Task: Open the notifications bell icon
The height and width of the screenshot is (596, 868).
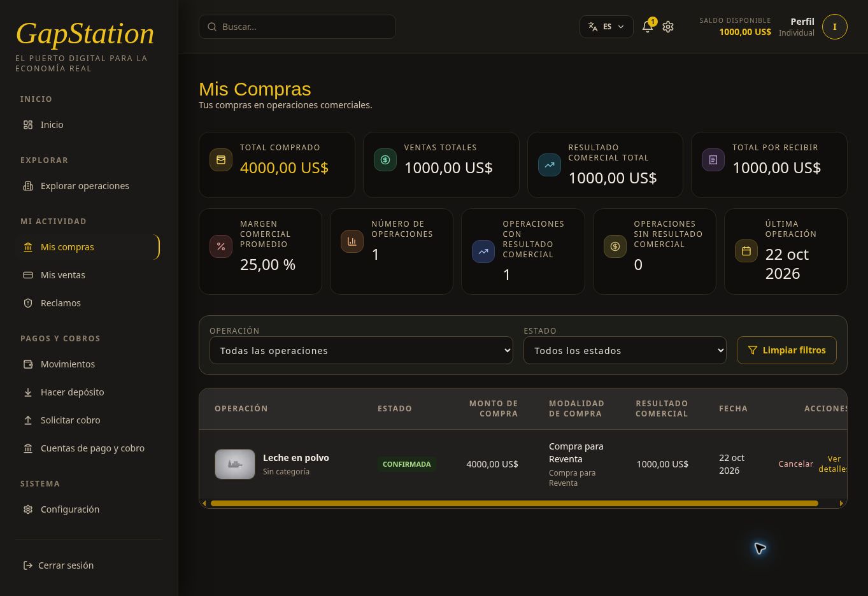Action: [648, 27]
